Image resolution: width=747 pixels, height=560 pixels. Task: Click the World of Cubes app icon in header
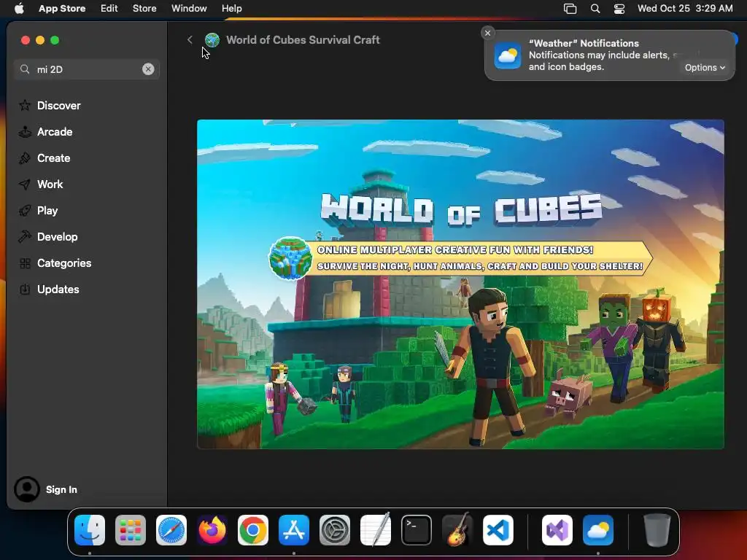tap(212, 40)
